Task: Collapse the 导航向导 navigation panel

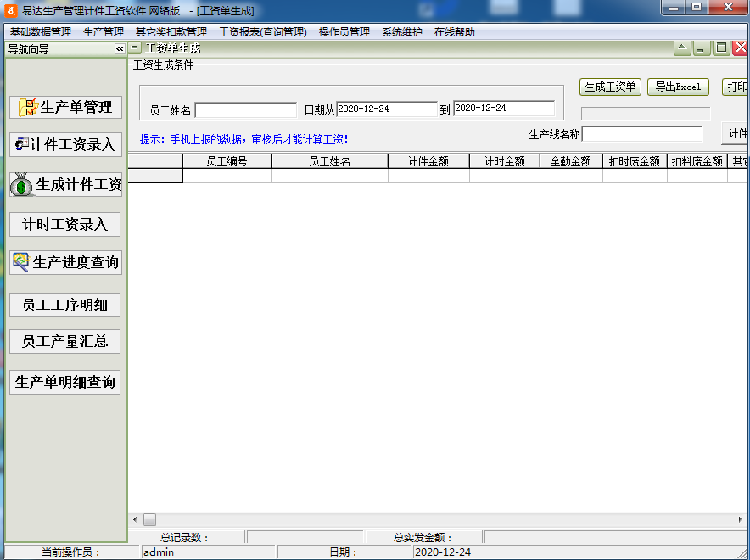Action: [x=119, y=48]
